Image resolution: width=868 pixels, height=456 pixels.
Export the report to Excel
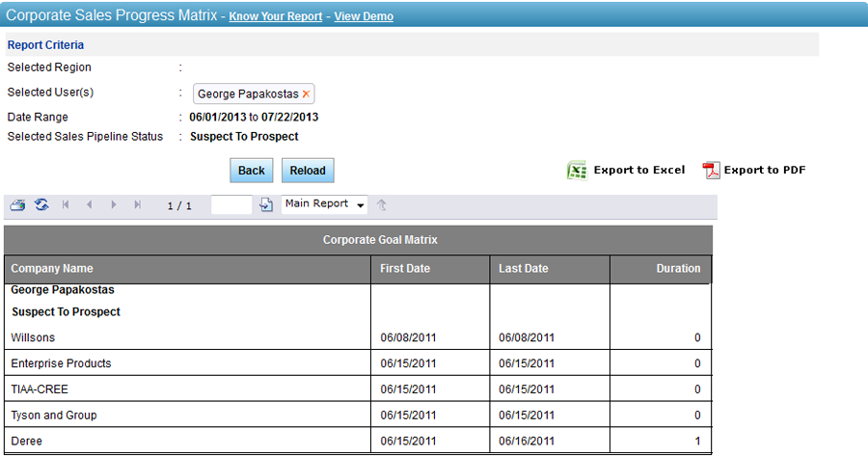point(626,171)
